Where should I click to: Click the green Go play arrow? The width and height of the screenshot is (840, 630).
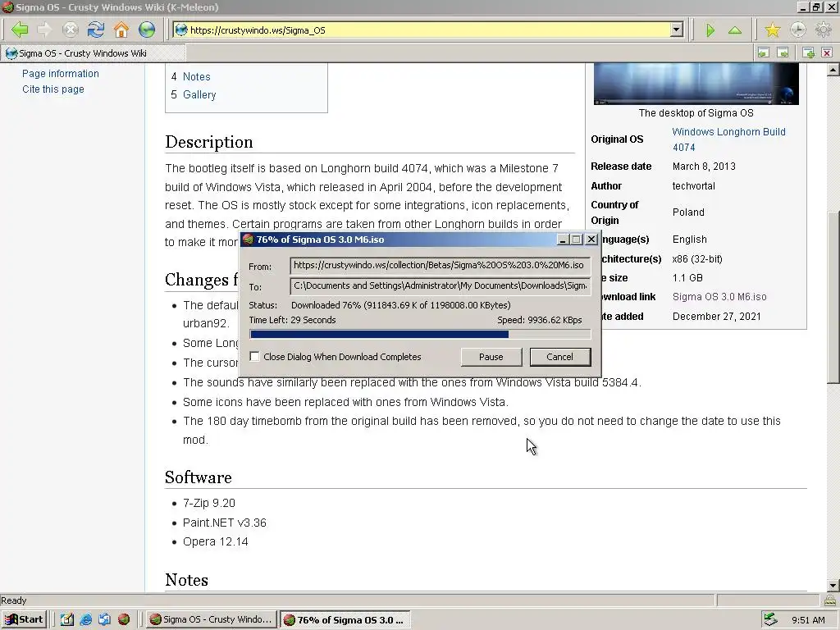[x=710, y=30]
